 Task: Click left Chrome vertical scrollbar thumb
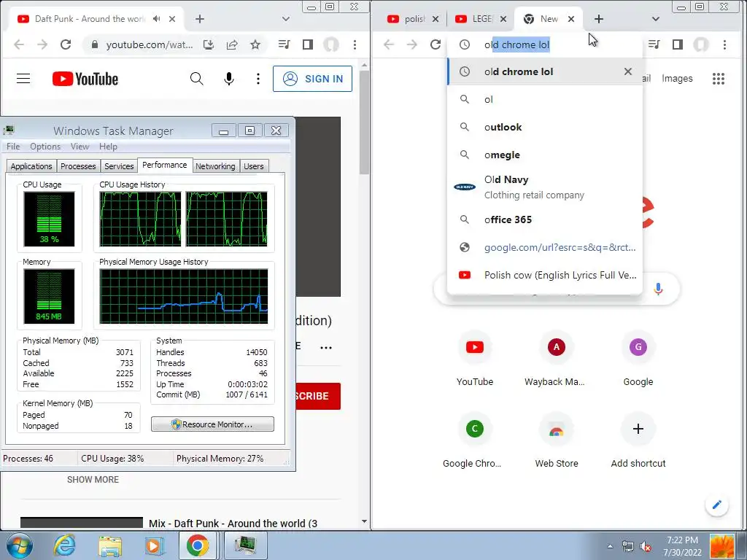pyautogui.click(x=365, y=122)
